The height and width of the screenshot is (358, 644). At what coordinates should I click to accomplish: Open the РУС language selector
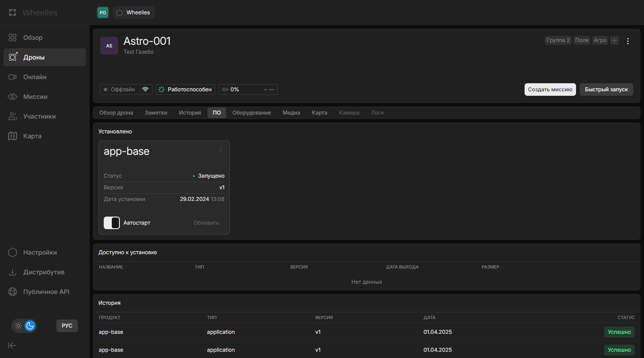67,326
